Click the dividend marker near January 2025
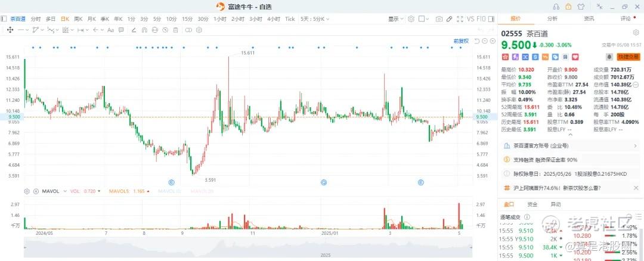The height and width of the screenshot is (261, 644). 324,182
